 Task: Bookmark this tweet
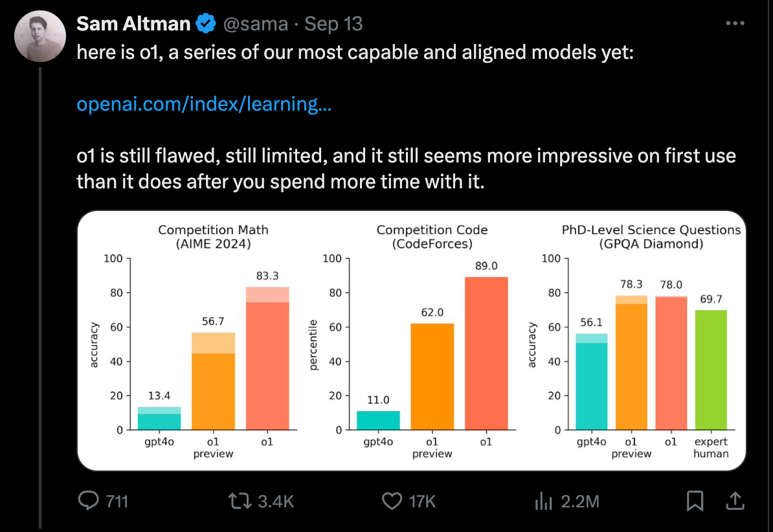pyautogui.click(x=695, y=501)
